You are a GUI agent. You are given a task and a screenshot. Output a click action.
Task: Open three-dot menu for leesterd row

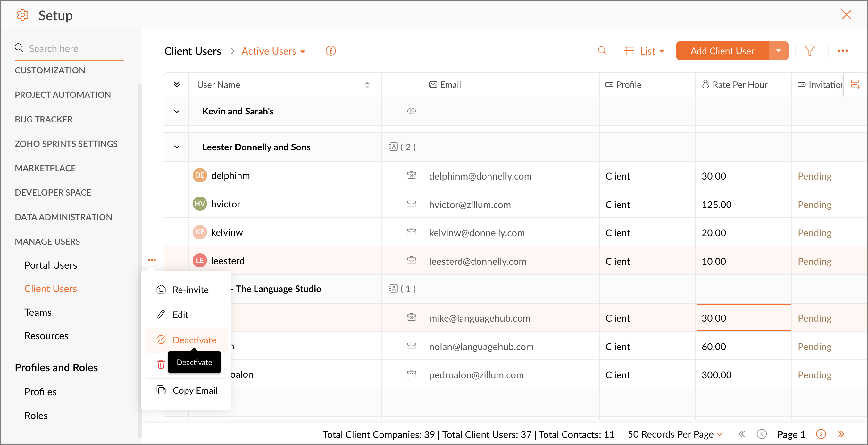point(152,260)
